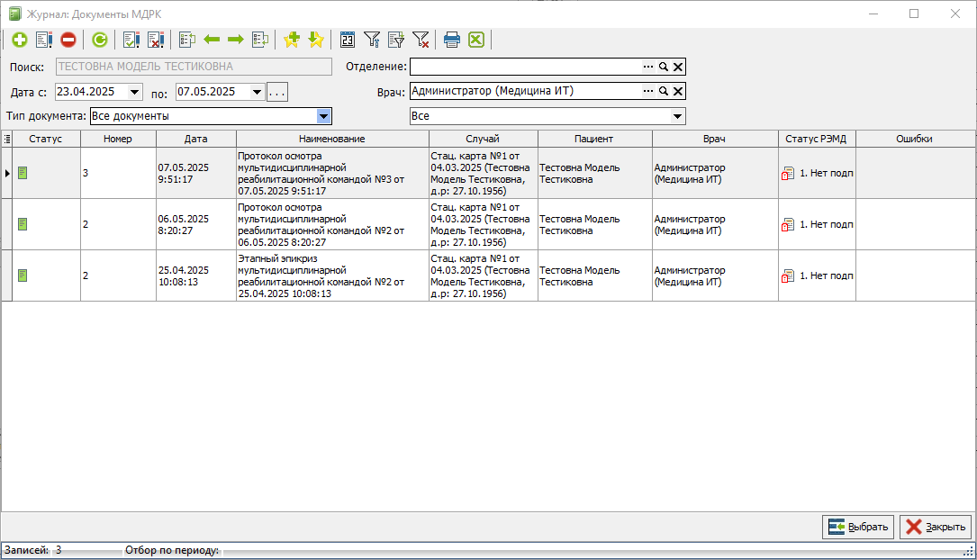Click the Закрыть button
Image resolution: width=977 pixels, height=560 pixels.
pyautogui.click(x=936, y=527)
